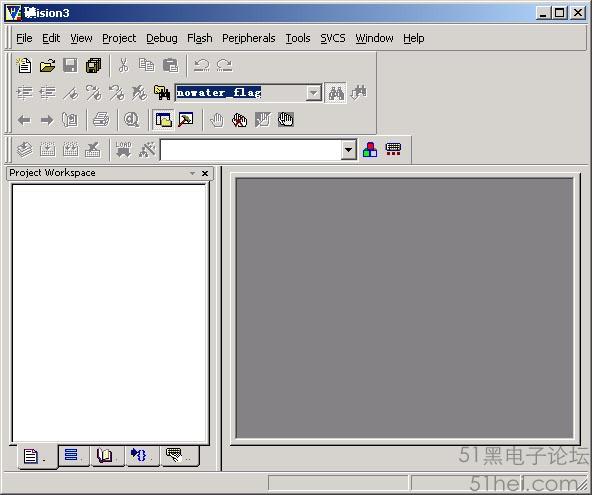Toggle the Project Window button
The width and height of the screenshot is (592, 495).
[163, 120]
